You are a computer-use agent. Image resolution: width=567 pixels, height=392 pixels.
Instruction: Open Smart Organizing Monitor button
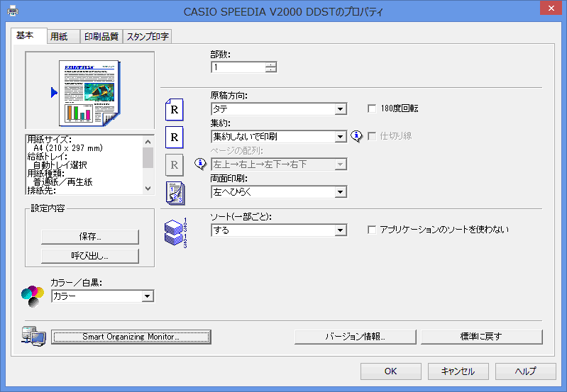[x=131, y=337]
